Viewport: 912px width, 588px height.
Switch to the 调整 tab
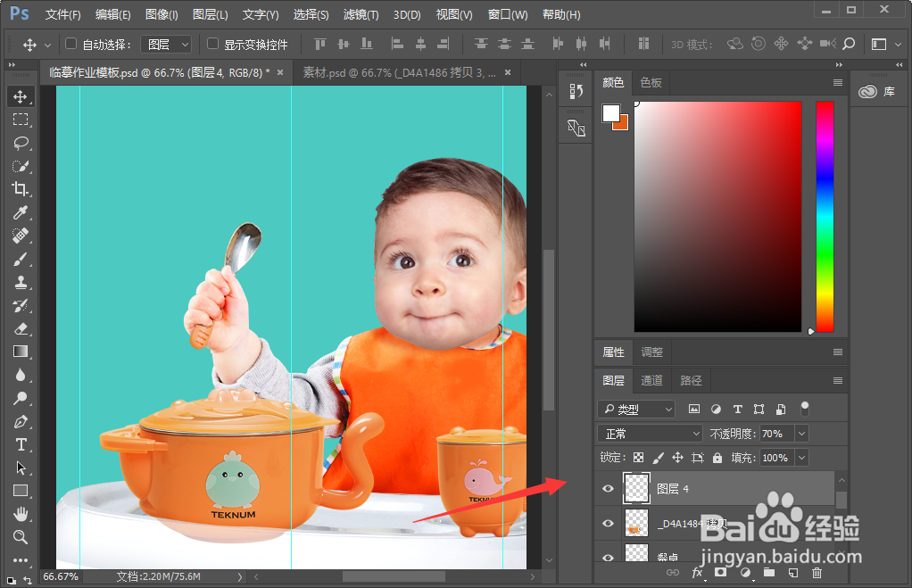[x=651, y=352]
